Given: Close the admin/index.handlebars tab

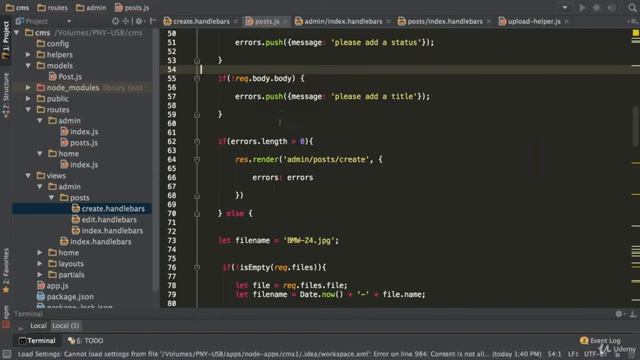Looking at the screenshot, I should coord(388,21).
